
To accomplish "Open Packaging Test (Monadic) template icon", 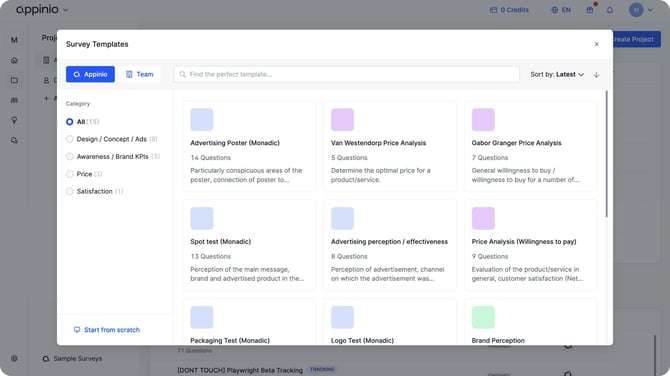I will [202, 317].
